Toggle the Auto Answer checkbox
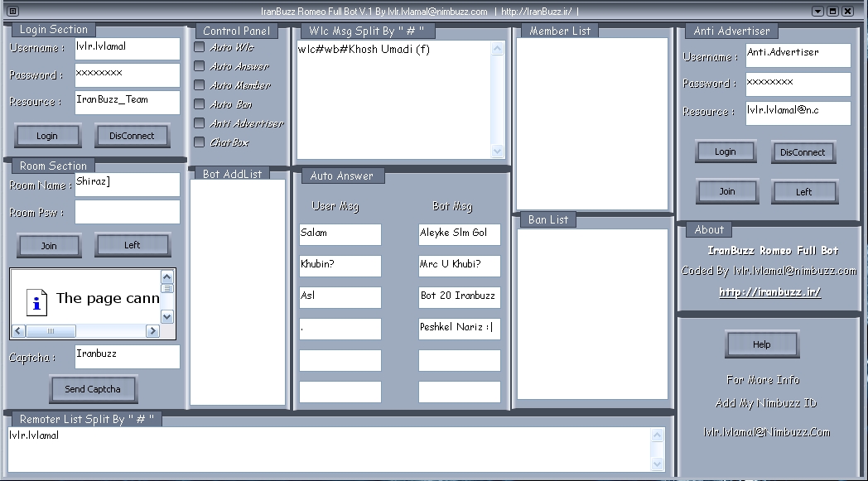Viewport: 868px width, 481px height. point(200,66)
